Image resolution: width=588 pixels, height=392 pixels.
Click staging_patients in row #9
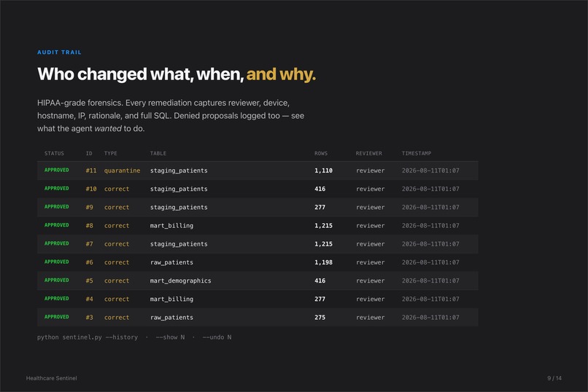coord(179,207)
